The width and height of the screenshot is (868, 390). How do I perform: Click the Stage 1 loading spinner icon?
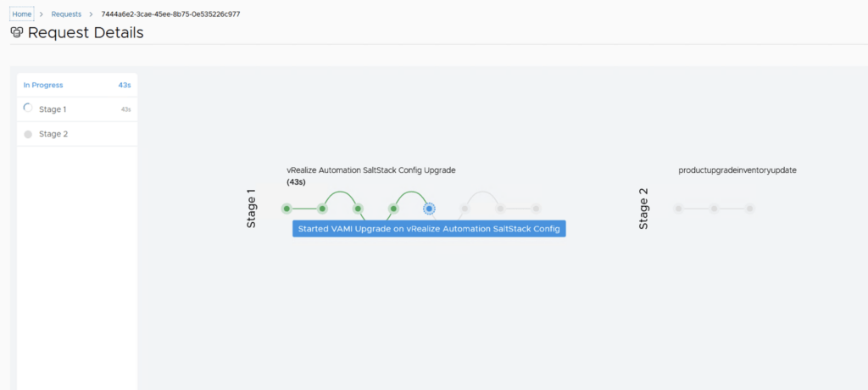[28, 109]
